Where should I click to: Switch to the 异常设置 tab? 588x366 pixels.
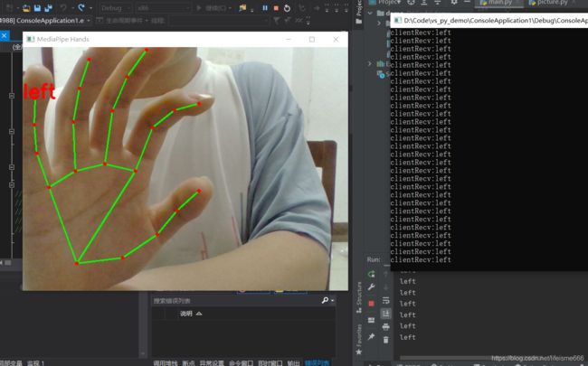click(212, 363)
